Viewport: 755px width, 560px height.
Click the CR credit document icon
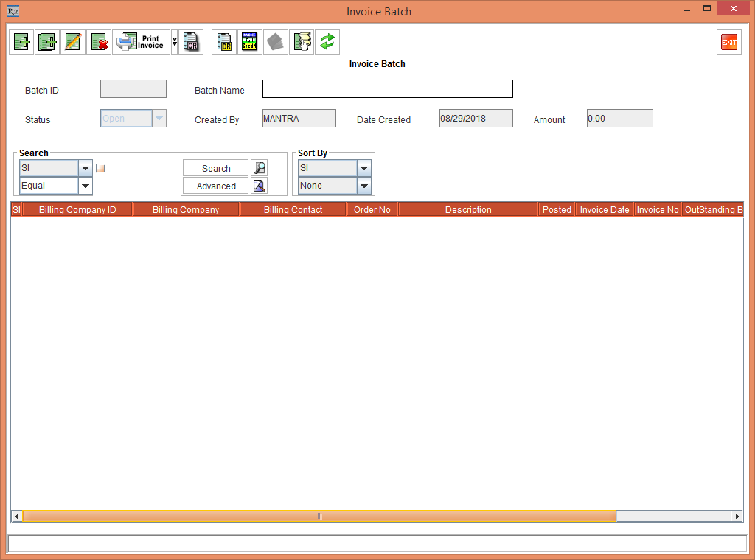(x=191, y=42)
